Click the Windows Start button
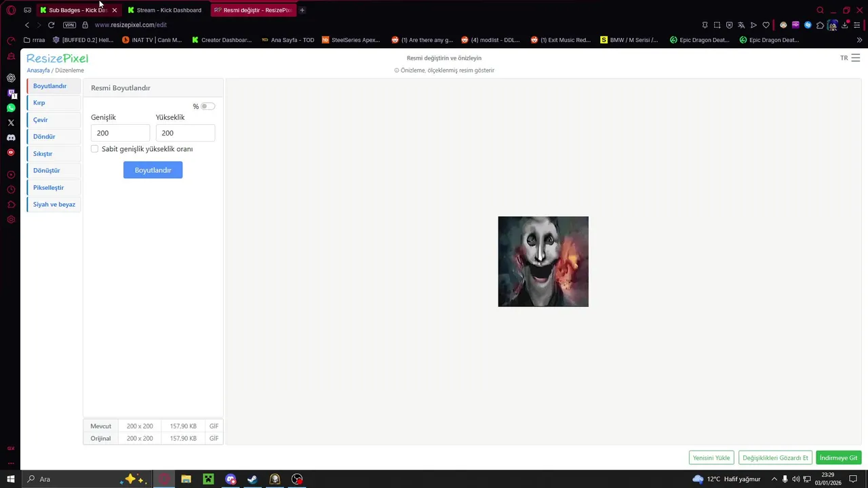Screen dimensions: 868x488 [11, 479]
